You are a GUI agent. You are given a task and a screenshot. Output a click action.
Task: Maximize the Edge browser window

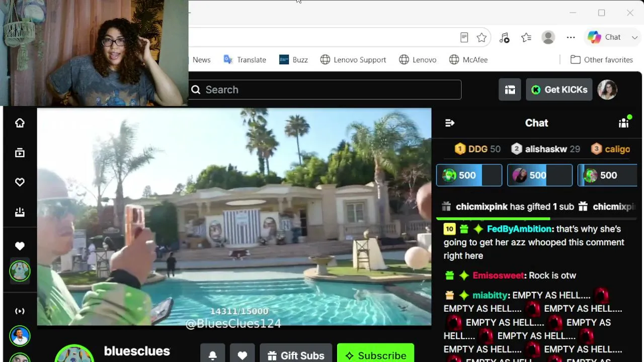point(601,13)
